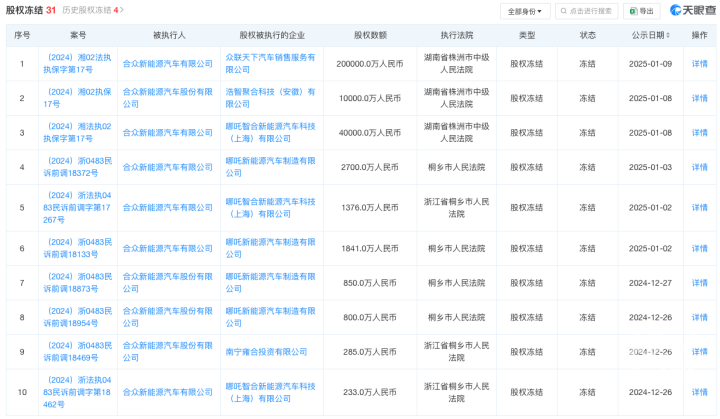Select the 2024-12-27 date cell
The width and height of the screenshot is (720, 419).
[650, 283]
